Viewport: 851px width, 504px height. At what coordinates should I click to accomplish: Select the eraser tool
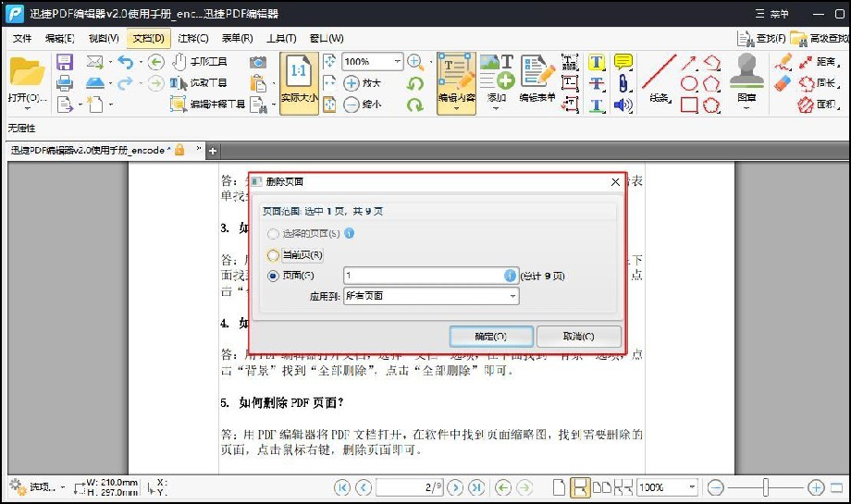pos(783,84)
